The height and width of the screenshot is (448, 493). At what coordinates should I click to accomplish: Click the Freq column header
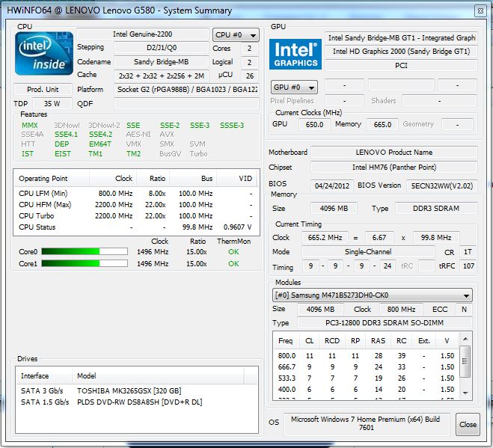(x=286, y=341)
